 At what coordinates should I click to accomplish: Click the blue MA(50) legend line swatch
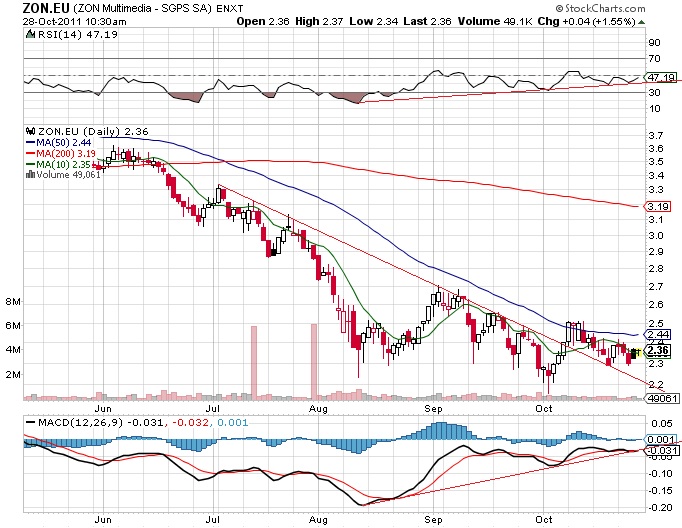pos(30,142)
